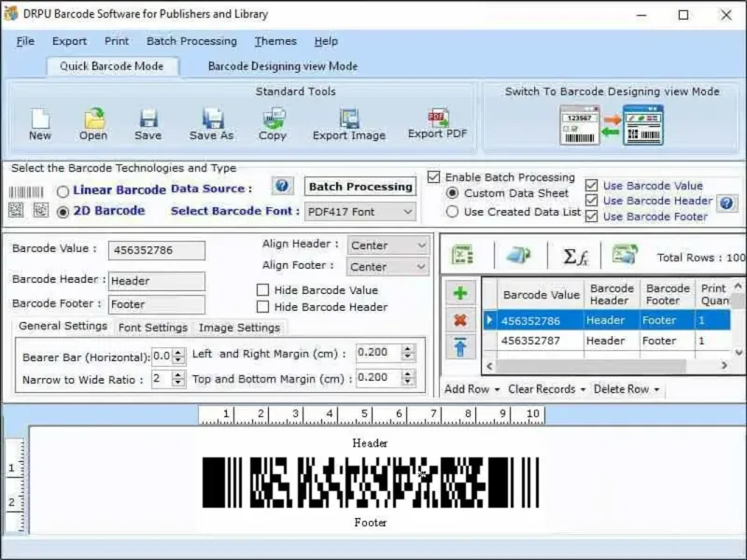The width and height of the screenshot is (747, 560).
Task: Open the File menu
Action: (25, 41)
